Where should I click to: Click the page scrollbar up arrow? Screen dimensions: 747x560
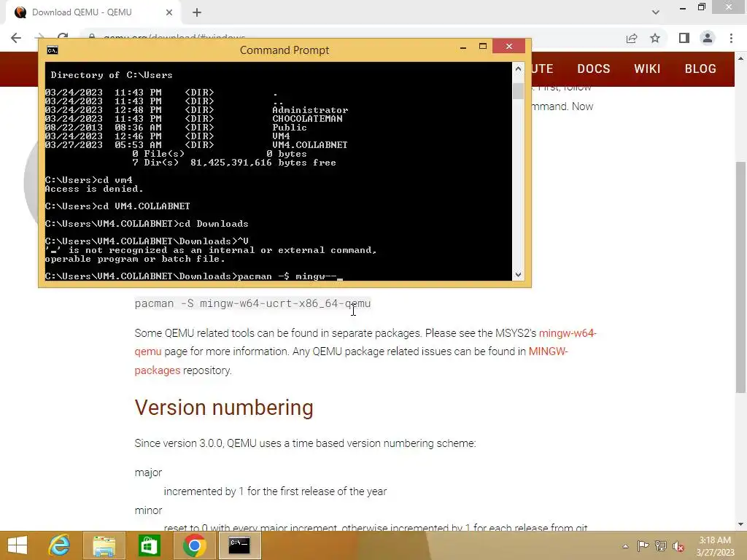[x=740, y=58]
